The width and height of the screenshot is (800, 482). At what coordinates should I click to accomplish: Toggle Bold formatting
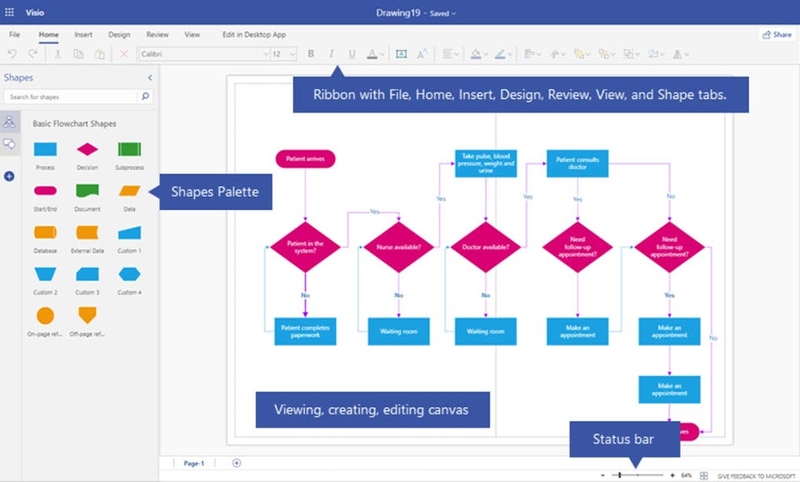pos(311,54)
